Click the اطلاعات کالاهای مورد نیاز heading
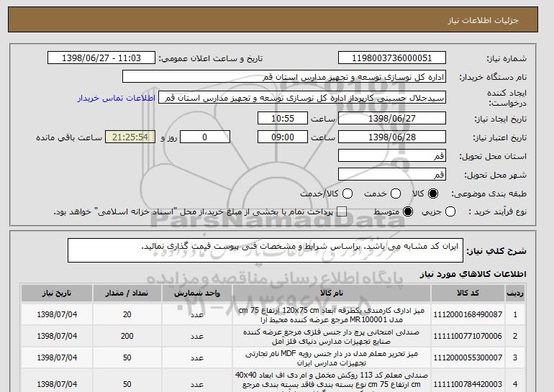 pyautogui.click(x=473, y=274)
